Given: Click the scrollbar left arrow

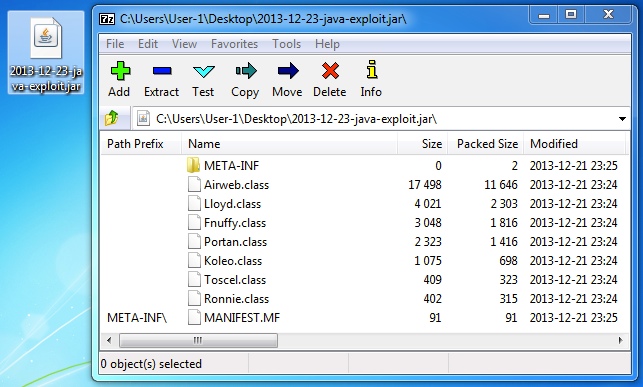Looking at the screenshot, I should click(x=109, y=340).
